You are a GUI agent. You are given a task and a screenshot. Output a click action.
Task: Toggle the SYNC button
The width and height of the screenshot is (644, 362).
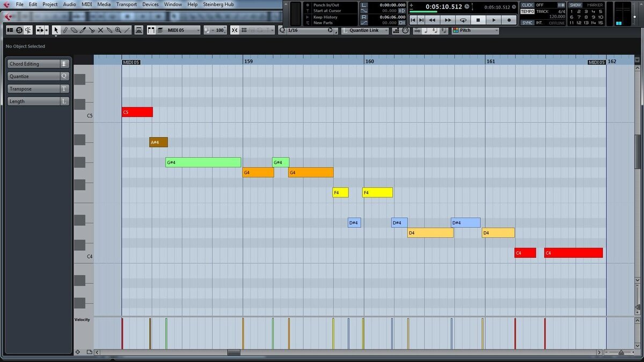click(528, 23)
